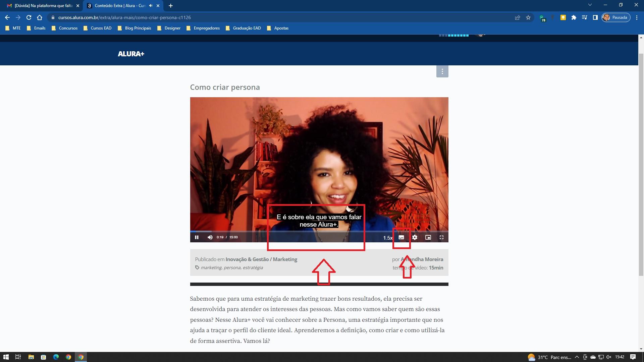
Task: Open File Explorer from taskbar
Action: point(31,357)
